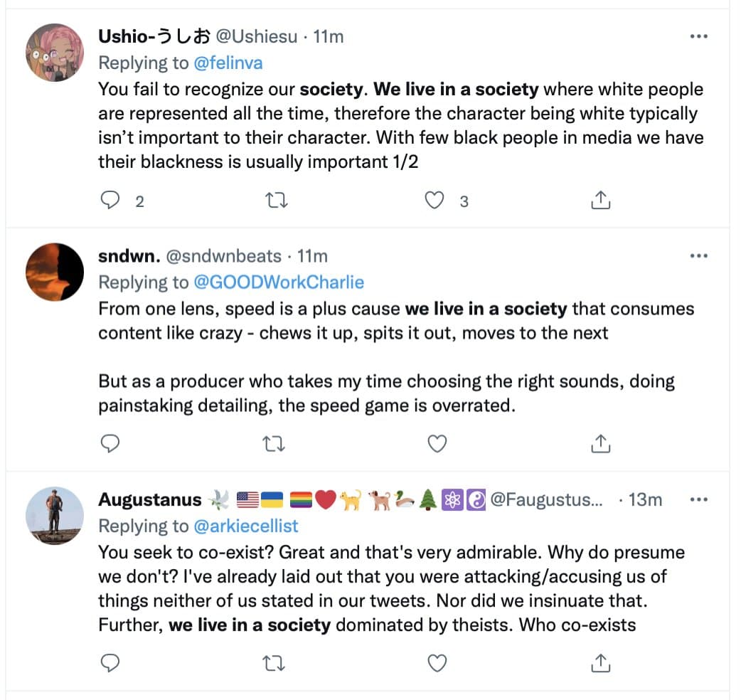Click sndwn.'s sunset profile picture
The width and height of the screenshot is (741, 700).
[x=55, y=272]
